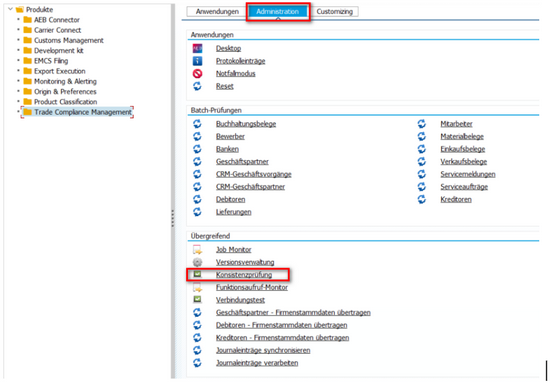Click the refresh icon beside Serviceaufträge

[x=422, y=187]
